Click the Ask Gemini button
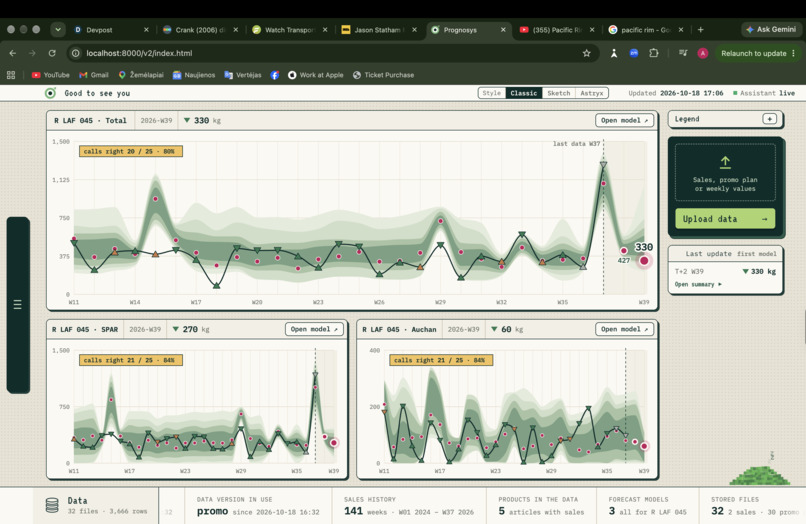This screenshot has height=524, width=806. pos(771,29)
